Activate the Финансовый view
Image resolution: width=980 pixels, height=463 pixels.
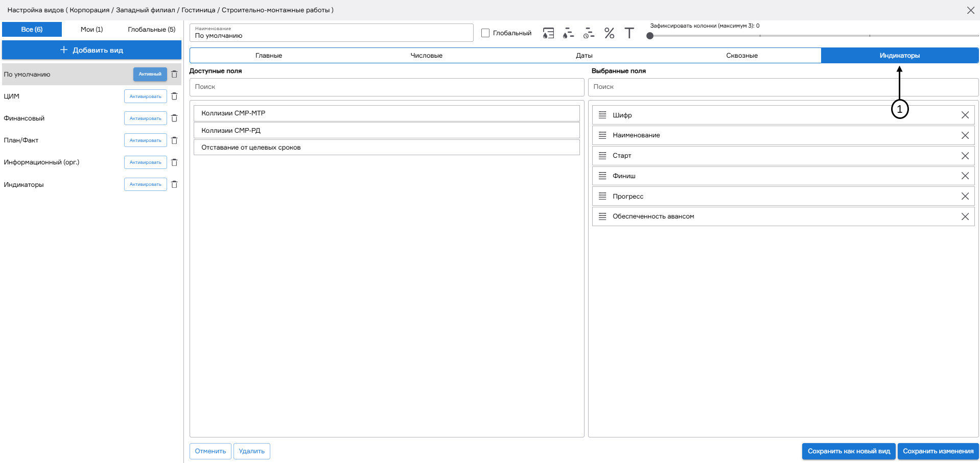145,118
